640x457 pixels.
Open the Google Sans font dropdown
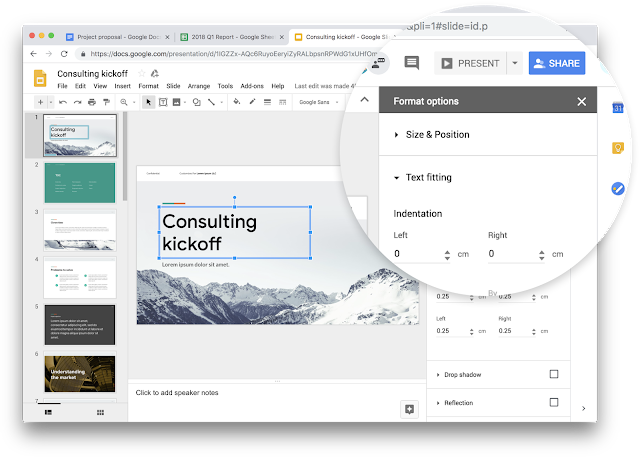(319, 102)
